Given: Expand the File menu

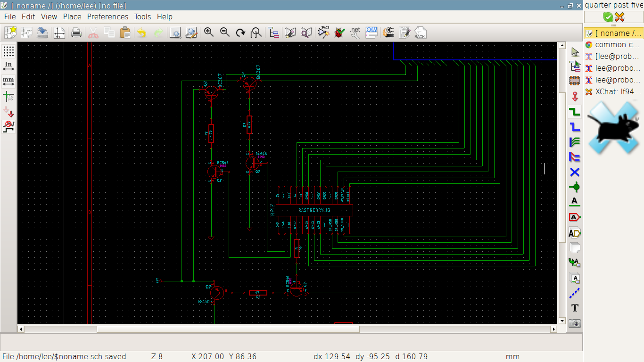Looking at the screenshot, I should click(10, 16).
